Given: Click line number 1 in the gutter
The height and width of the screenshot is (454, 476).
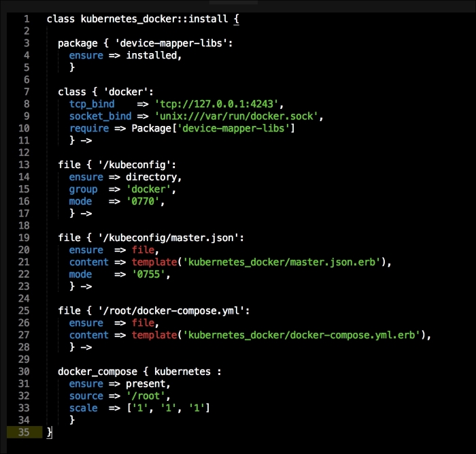Looking at the screenshot, I should coord(25,19).
